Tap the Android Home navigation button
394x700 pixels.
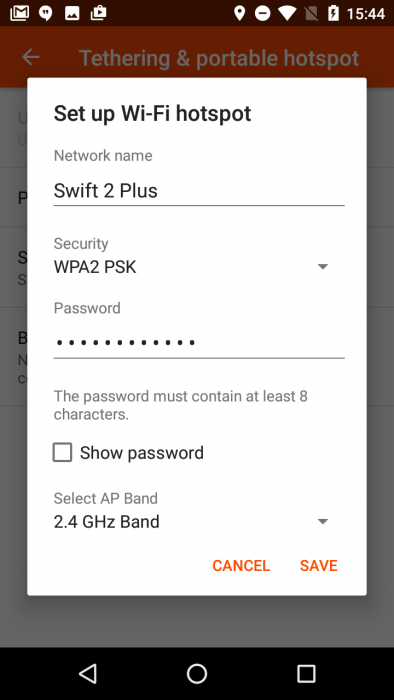coord(197,673)
